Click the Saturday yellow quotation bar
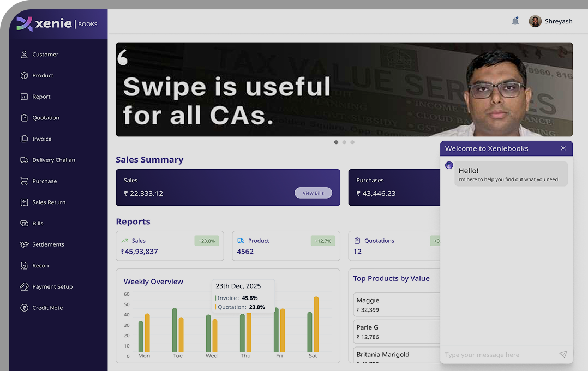 tap(316, 325)
